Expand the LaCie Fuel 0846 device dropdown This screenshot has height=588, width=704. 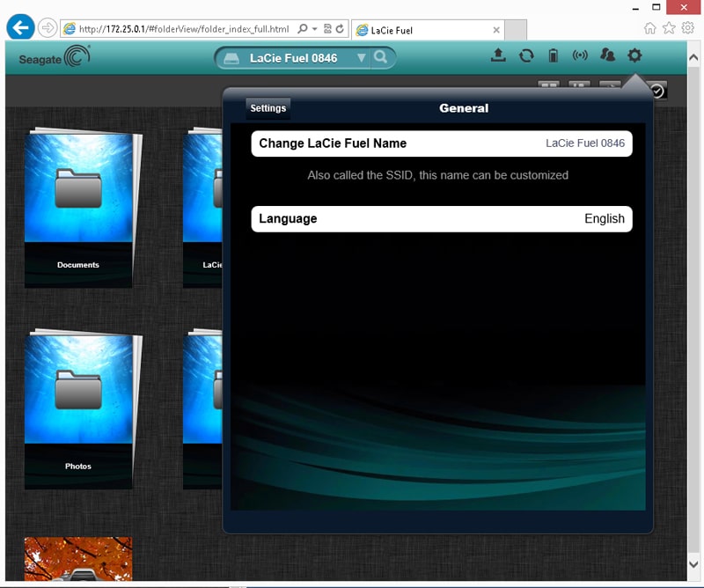click(361, 58)
